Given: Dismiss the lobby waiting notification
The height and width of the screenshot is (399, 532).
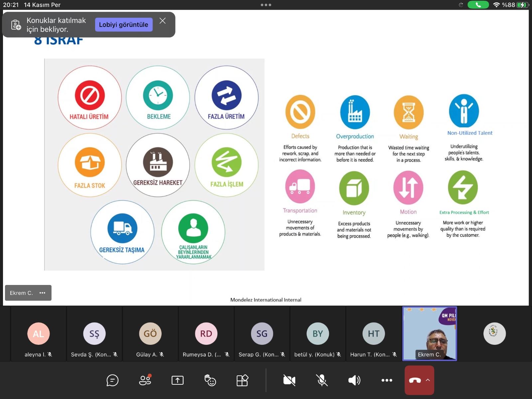Looking at the screenshot, I should click(x=163, y=21).
